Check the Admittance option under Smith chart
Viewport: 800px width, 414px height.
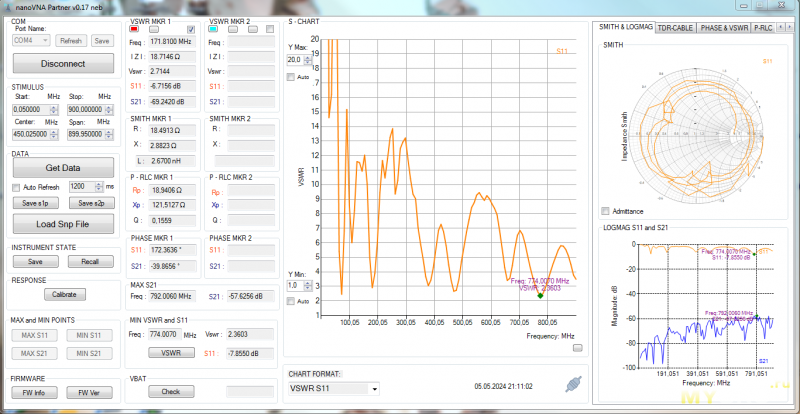[x=604, y=211]
